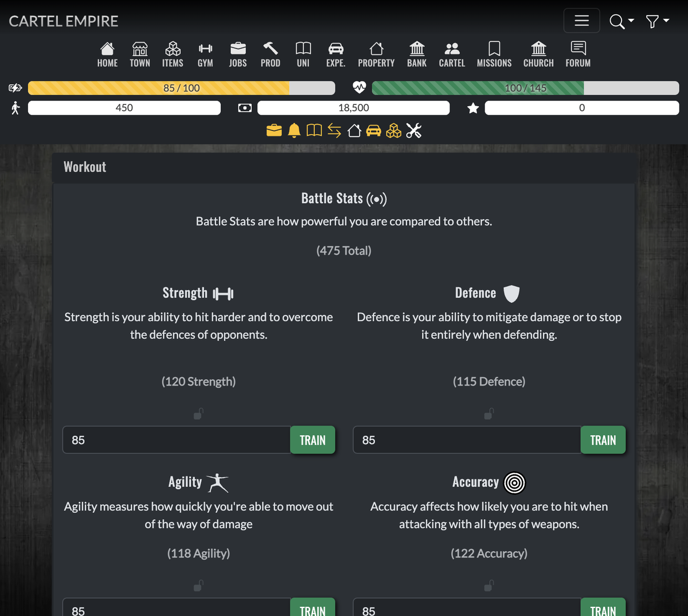
Task: Click the Strength dumbbell heading icon
Action: tap(223, 294)
